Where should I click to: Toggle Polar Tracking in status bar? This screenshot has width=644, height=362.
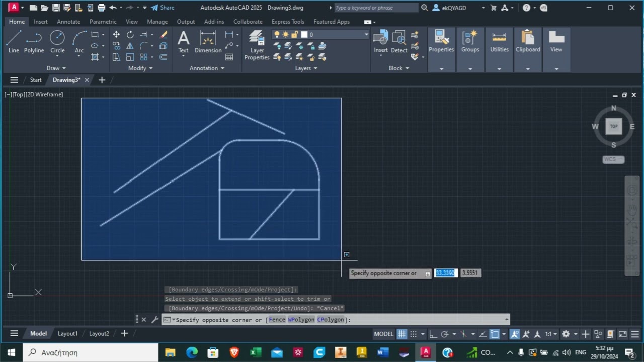point(445,334)
